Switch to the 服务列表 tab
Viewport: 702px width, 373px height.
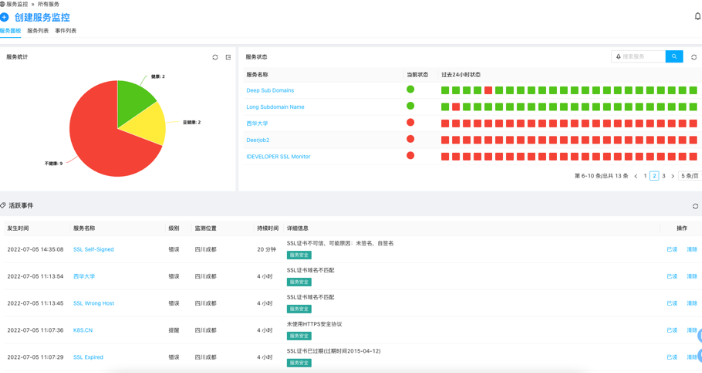coord(38,31)
